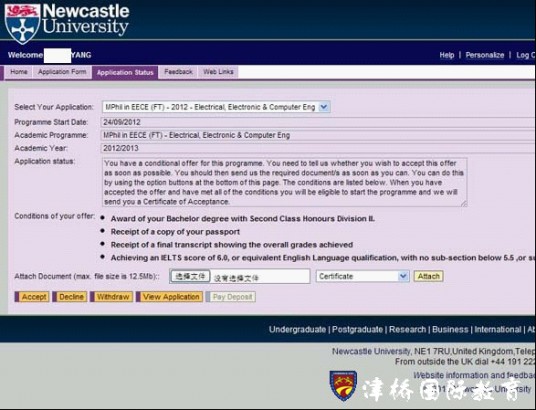This screenshot has width=536, height=410.
Task: Click the resize handle of status textarea
Action: coord(464,203)
